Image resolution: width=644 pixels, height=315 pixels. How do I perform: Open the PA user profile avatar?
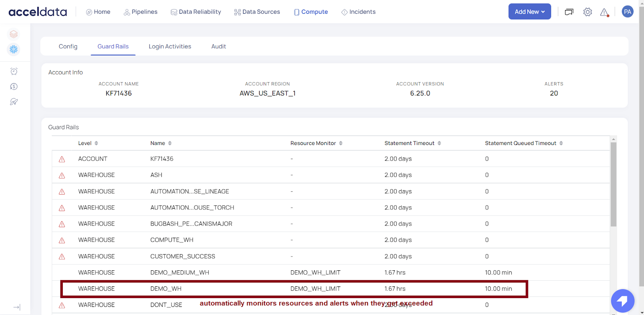click(627, 12)
